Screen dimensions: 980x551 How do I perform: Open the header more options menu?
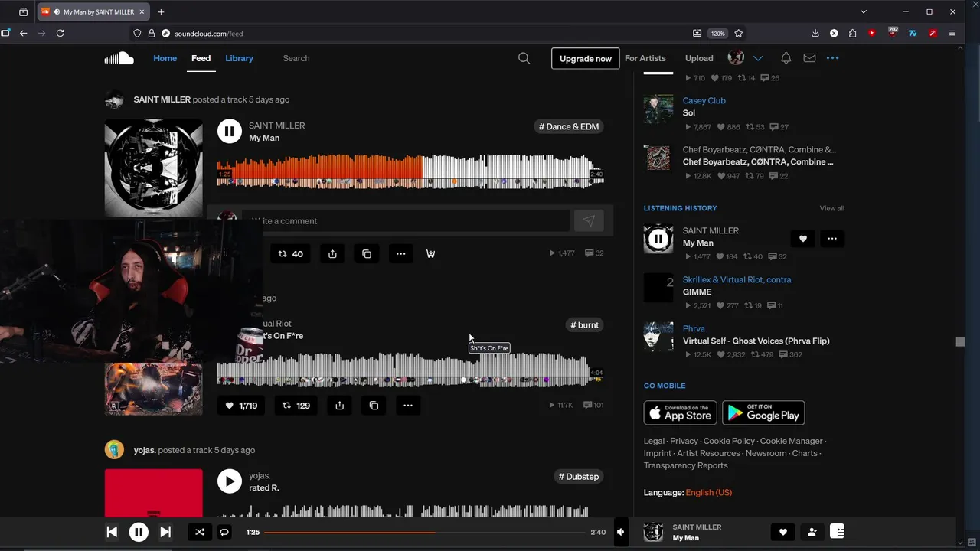832,58
